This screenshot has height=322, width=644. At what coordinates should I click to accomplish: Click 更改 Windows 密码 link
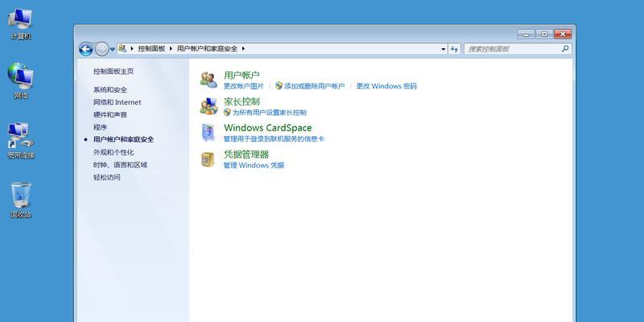386,86
